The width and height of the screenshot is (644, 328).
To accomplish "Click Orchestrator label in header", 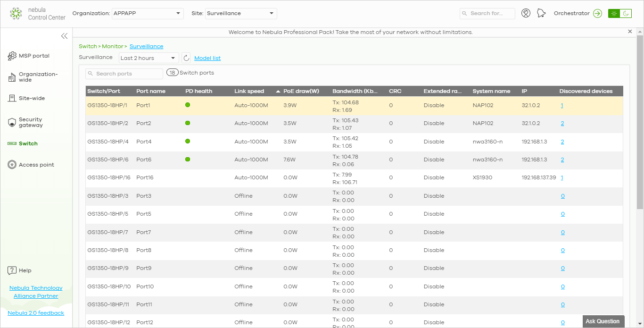I will click(571, 13).
